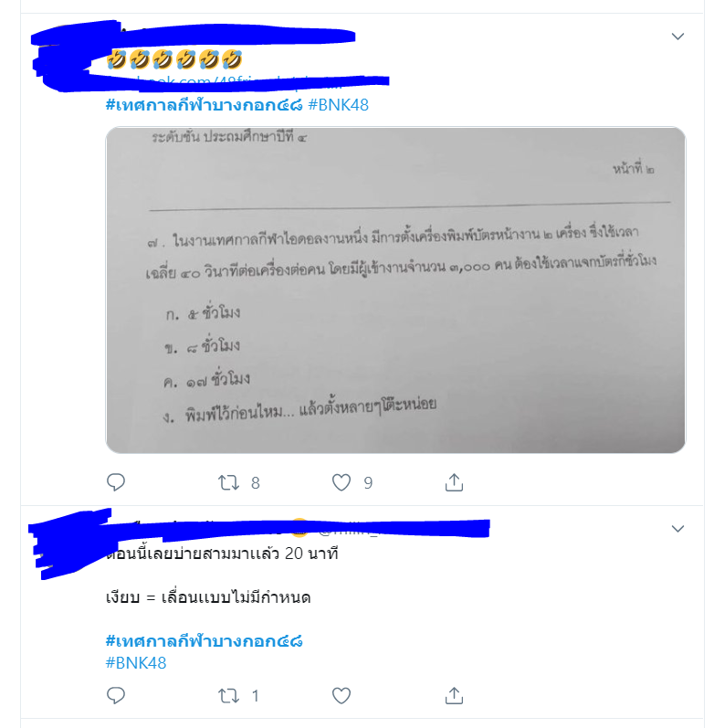The height and width of the screenshot is (728, 714).
Task: Open the exam paper photo attachment
Action: [x=395, y=290]
